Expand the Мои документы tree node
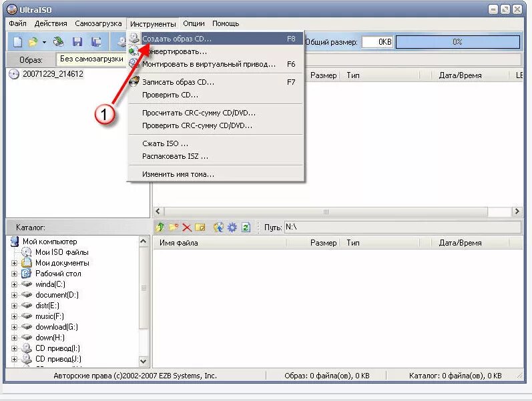Viewport: 532px width, 401px height. [x=14, y=263]
